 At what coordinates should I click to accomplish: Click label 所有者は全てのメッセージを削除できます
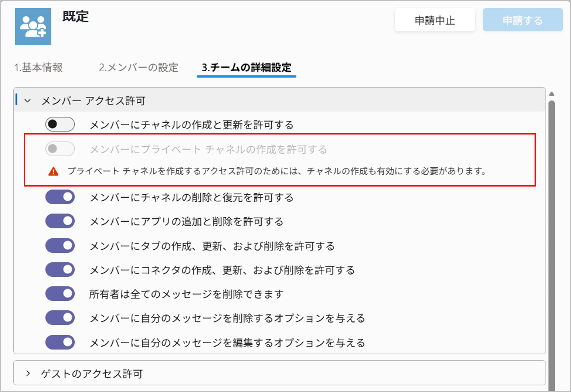[186, 294]
